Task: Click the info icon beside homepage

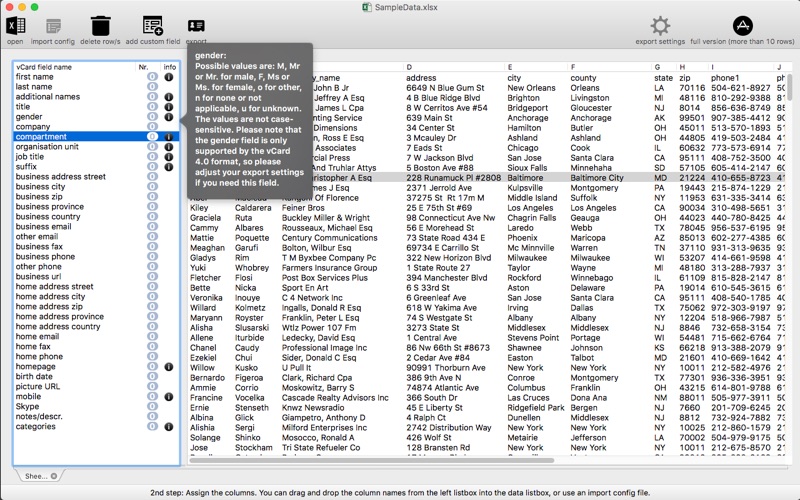Action: (169, 367)
